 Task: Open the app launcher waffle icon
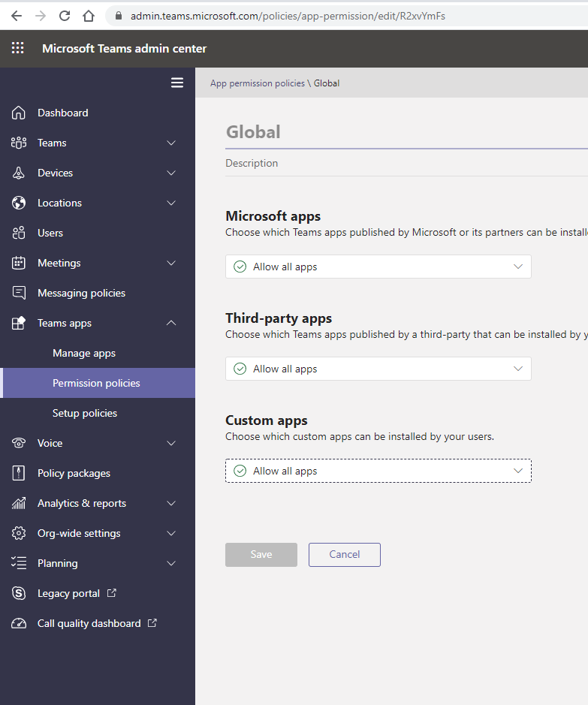[x=17, y=48]
